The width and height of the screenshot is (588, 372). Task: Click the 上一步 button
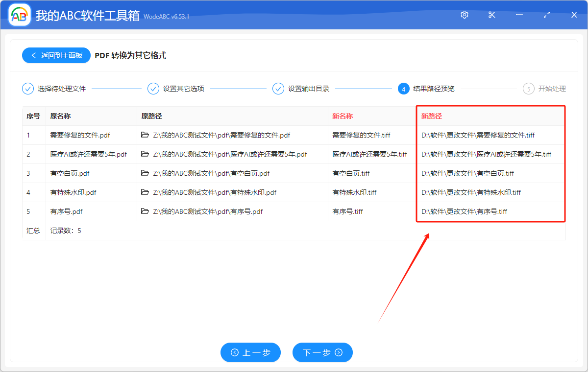250,352
